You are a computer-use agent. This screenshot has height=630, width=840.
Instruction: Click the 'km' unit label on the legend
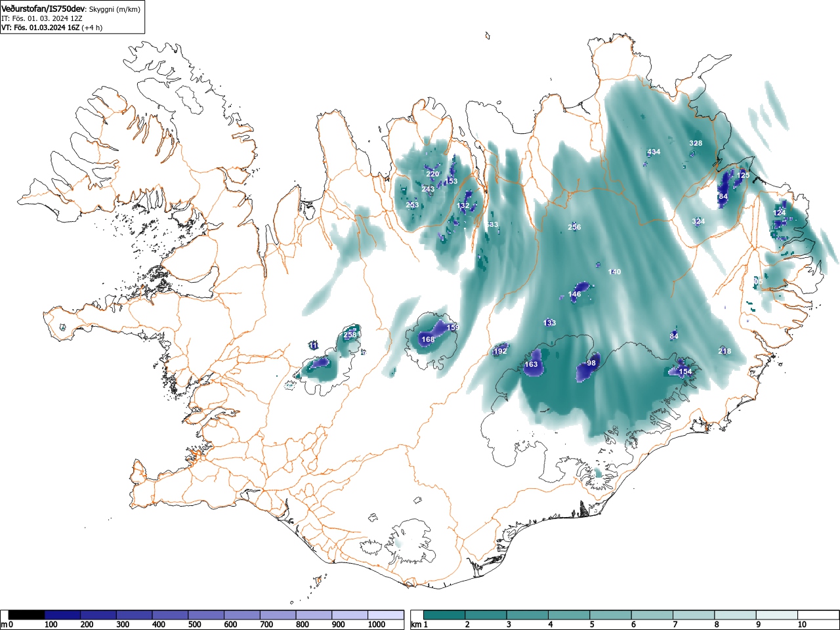pyautogui.click(x=415, y=625)
